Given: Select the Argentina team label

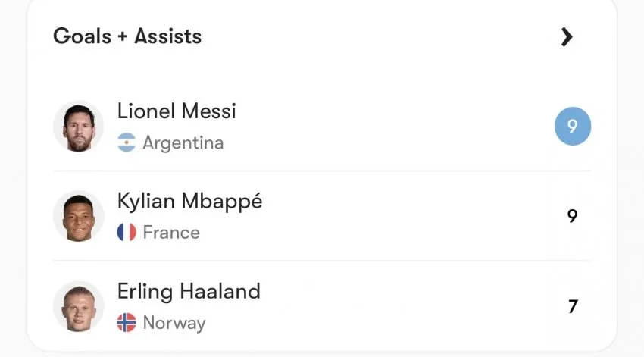Looking at the screenshot, I should pyautogui.click(x=183, y=143).
